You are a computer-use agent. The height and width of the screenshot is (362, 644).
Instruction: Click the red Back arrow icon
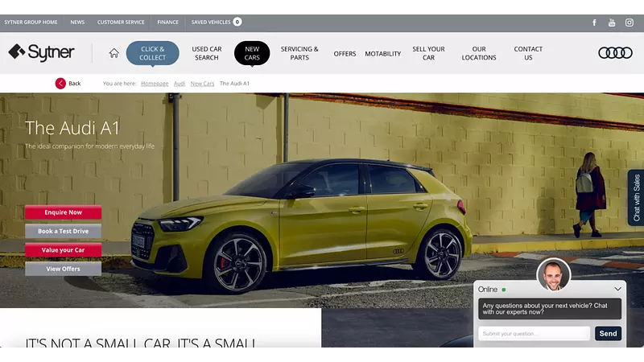tap(60, 84)
